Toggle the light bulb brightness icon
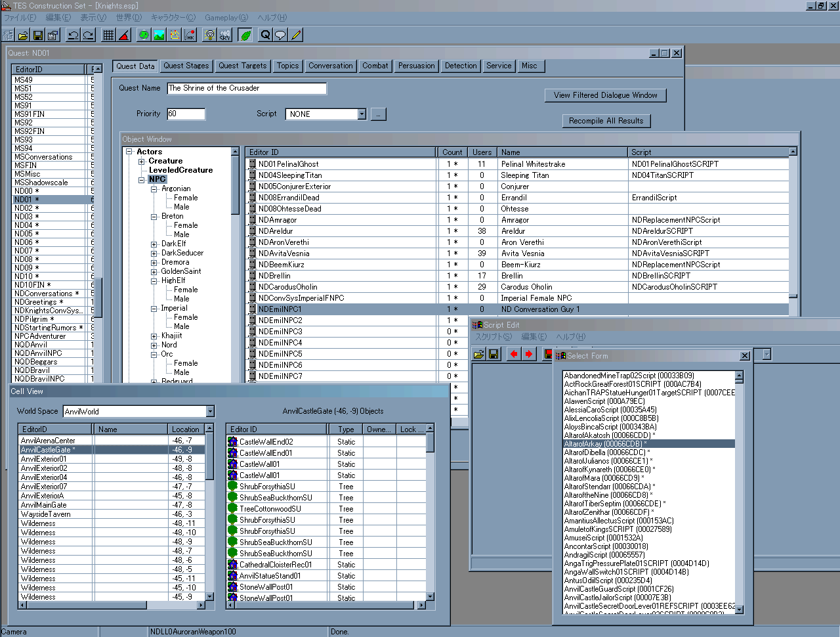 coord(210,35)
